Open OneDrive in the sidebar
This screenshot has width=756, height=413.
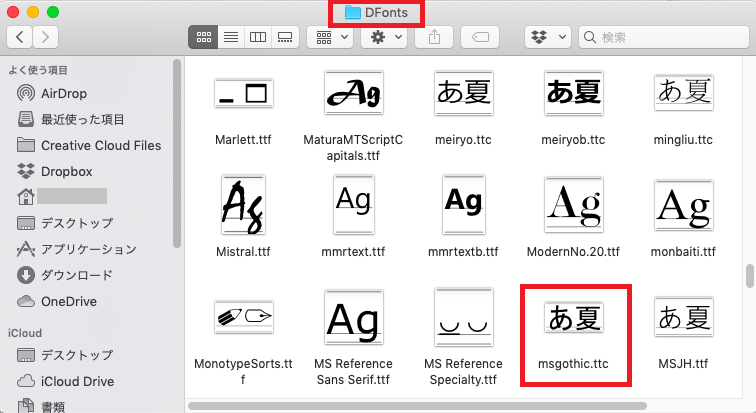tap(56, 301)
